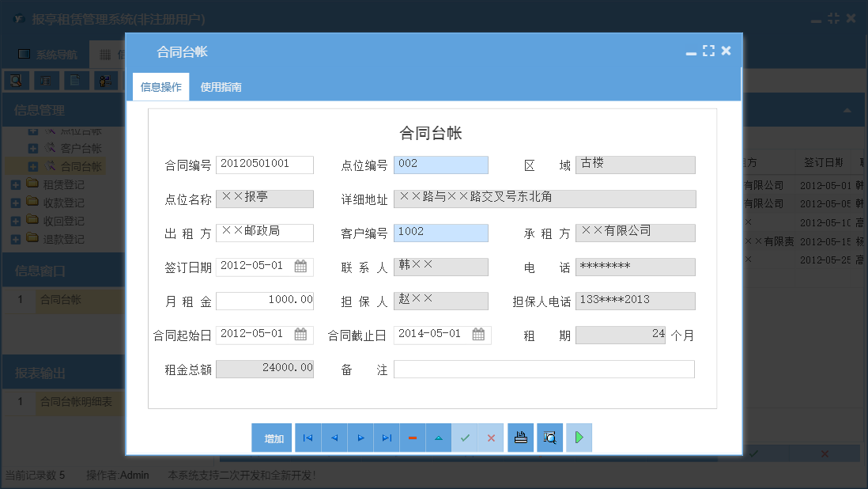Open the calendar picker for 合同截止日
The width and height of the screenshot is (868, 489).
(x=477, y=335)
